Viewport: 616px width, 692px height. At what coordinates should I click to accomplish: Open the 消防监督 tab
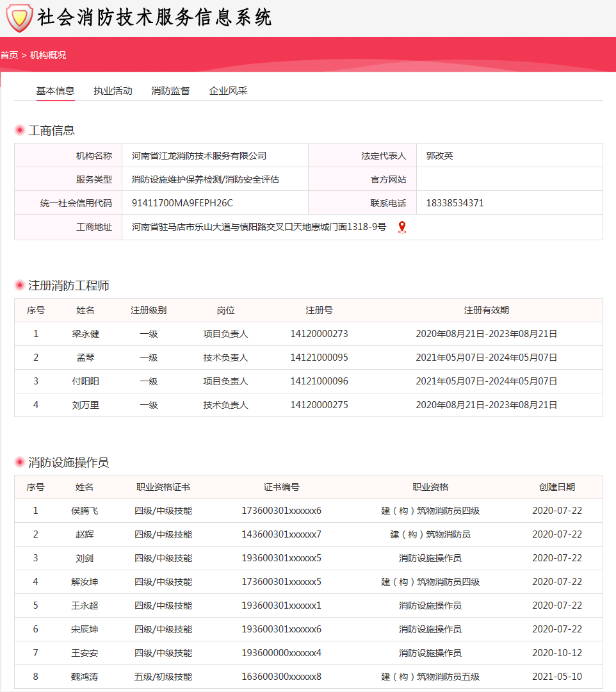click(170, 91)
